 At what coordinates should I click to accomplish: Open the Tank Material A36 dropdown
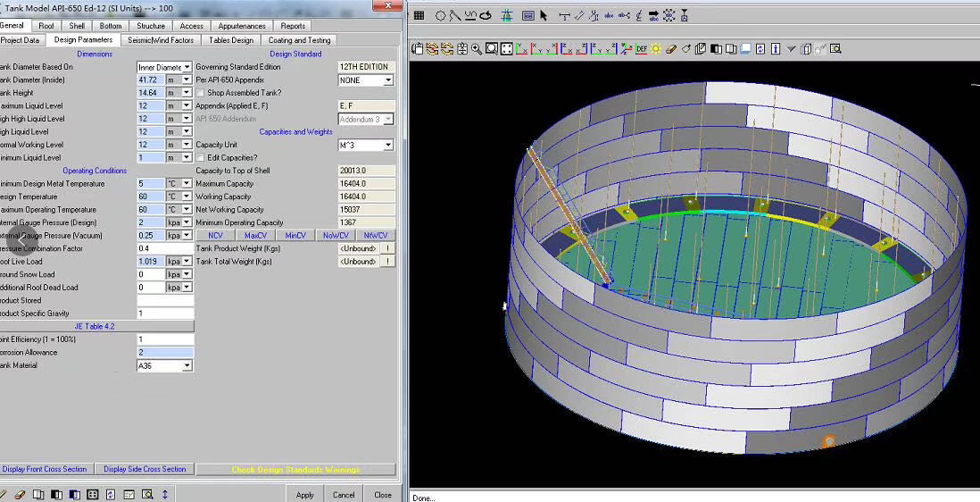187,365
